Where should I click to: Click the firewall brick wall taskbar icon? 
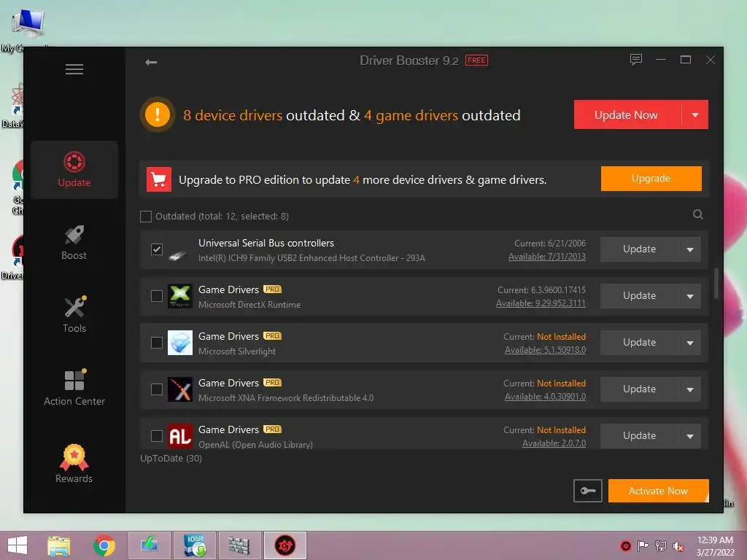pos(239,545)
